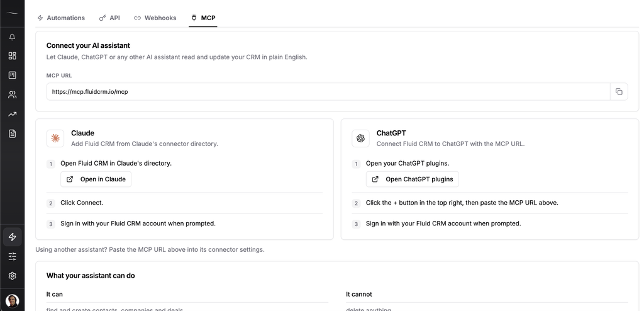
Task: Select the lightning bolt automations sidebar icon
Action: pyautogui.click(x=13, y=237)
